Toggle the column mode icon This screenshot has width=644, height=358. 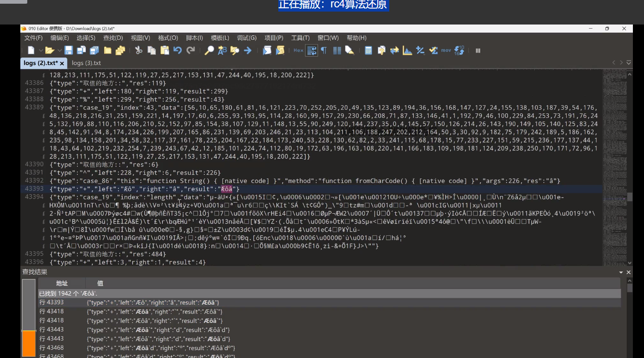point(337,50)
